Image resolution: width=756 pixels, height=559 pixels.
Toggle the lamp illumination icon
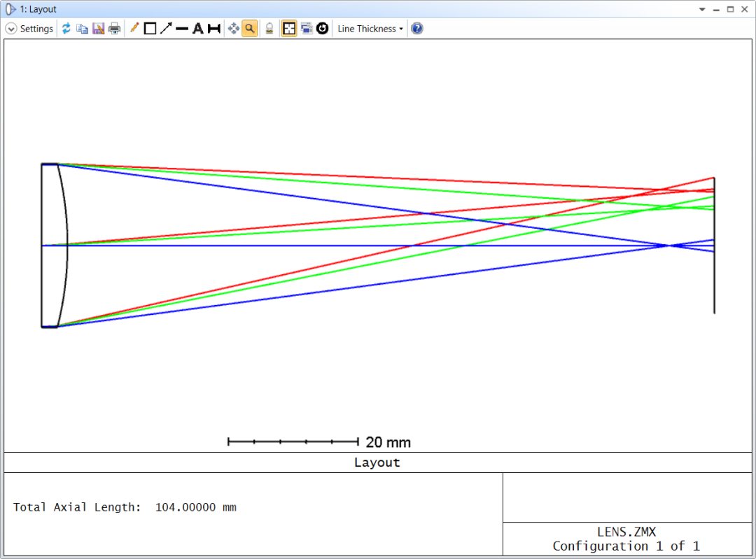(x=269, y=28)
